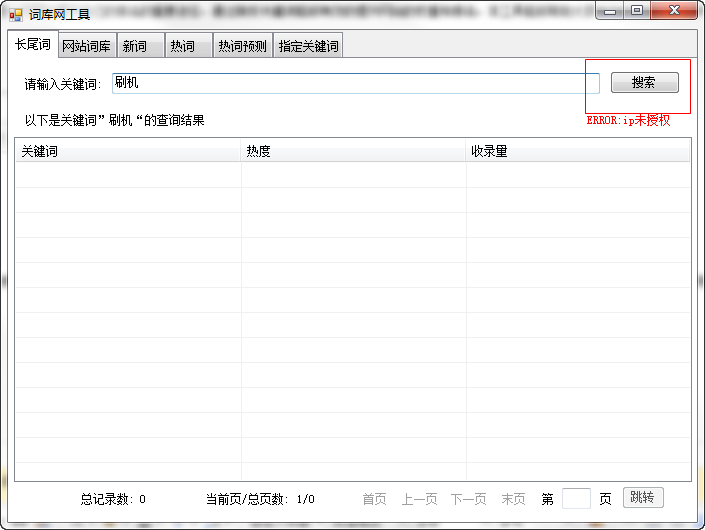The height and width of the screenshot is (530, 705).
Task: Open the 热词预测 tab
Action: (x=243, y=45)
